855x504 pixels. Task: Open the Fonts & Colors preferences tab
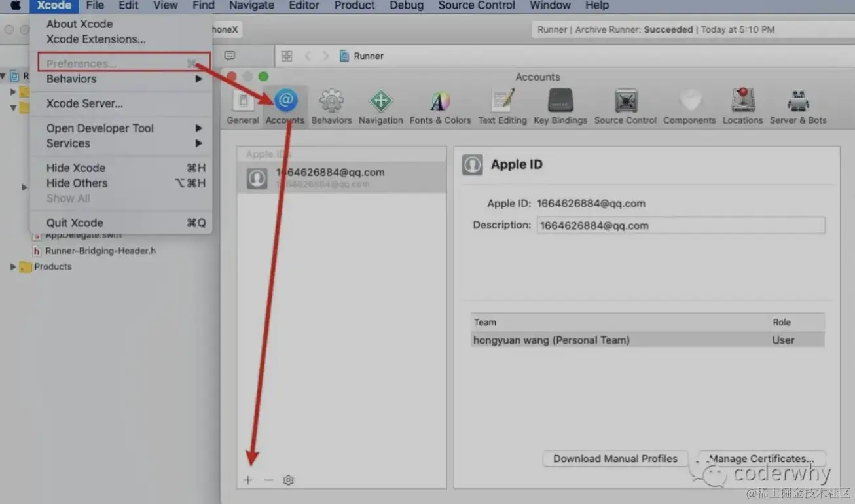[x=440, y=107]
